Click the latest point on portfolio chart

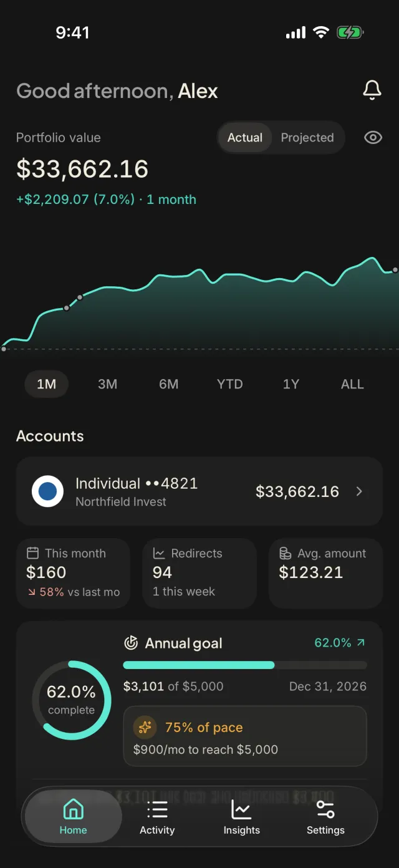click(x=395, y=270)
